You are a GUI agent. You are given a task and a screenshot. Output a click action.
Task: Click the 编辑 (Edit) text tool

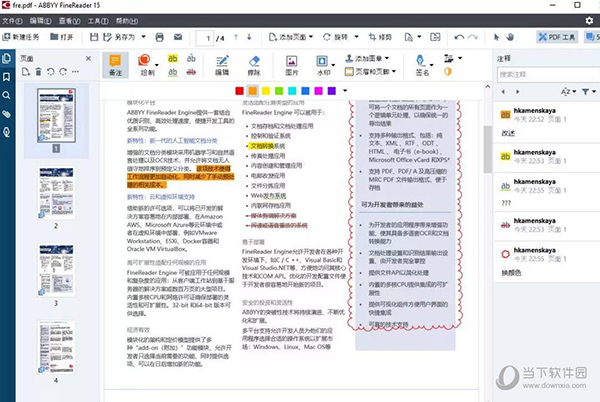(222, 65)
